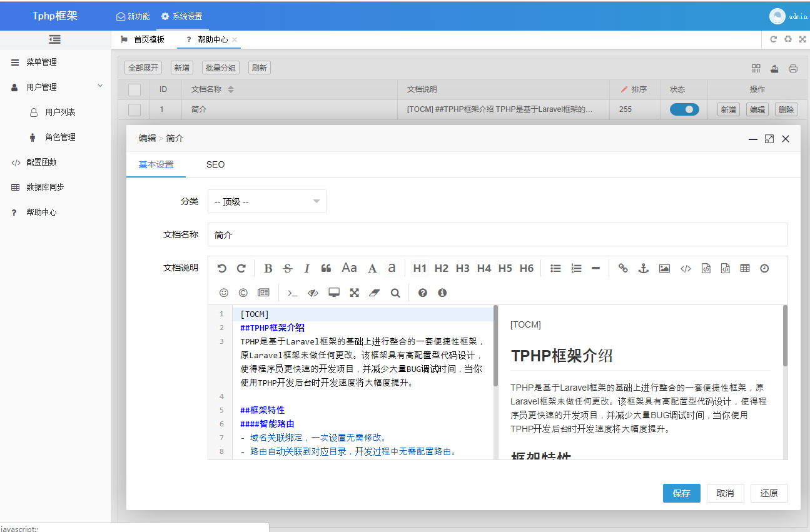
Task: Switch to the SEO tab
Action: (x=215, y=164)
